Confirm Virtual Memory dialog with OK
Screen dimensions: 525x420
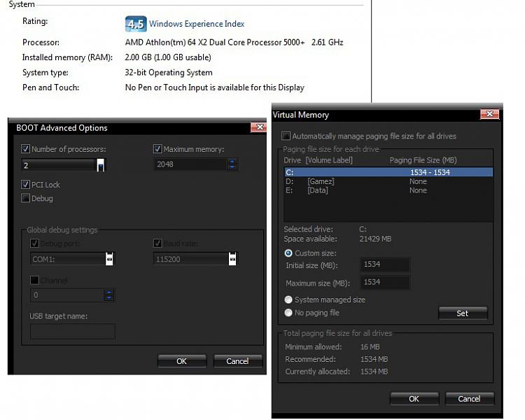pos(414,398)
